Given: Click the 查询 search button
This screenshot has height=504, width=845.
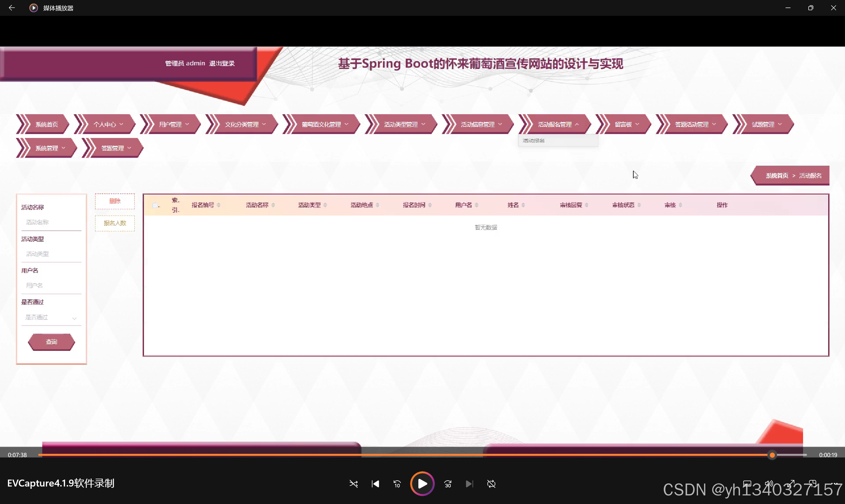Looking at the screenshot, I should [x=51, y=342].
